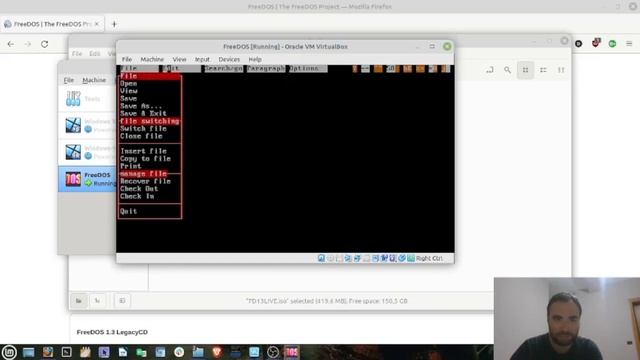Select Recover file in the DOS menu
The image size is (640, 360).
tap(145, 181)
